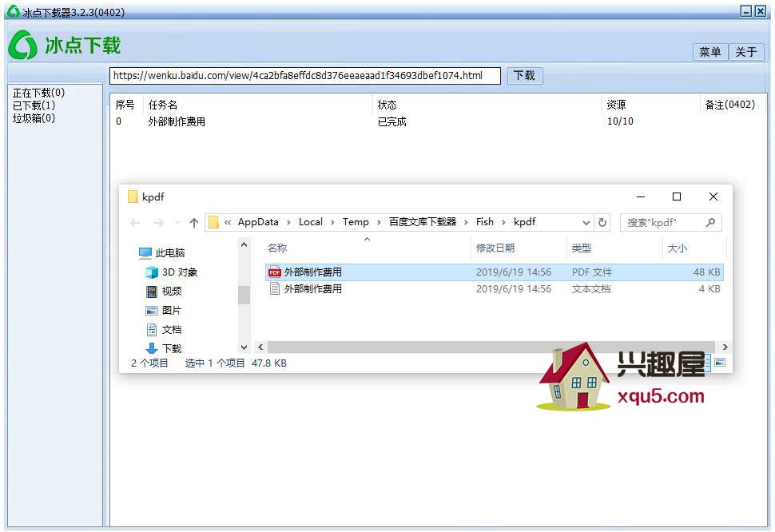The width and height of the screenshot is (775, 532).
Task: Navigate to Local in the breadcrumb
Action: click(x=310, y=222)
